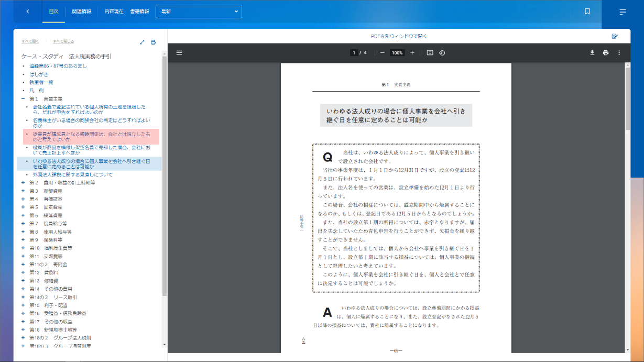Expand 第3 棚卸資産 section
Image resolution: width=644 pixels, height=362 pixels.
click(x=23, y=191)
